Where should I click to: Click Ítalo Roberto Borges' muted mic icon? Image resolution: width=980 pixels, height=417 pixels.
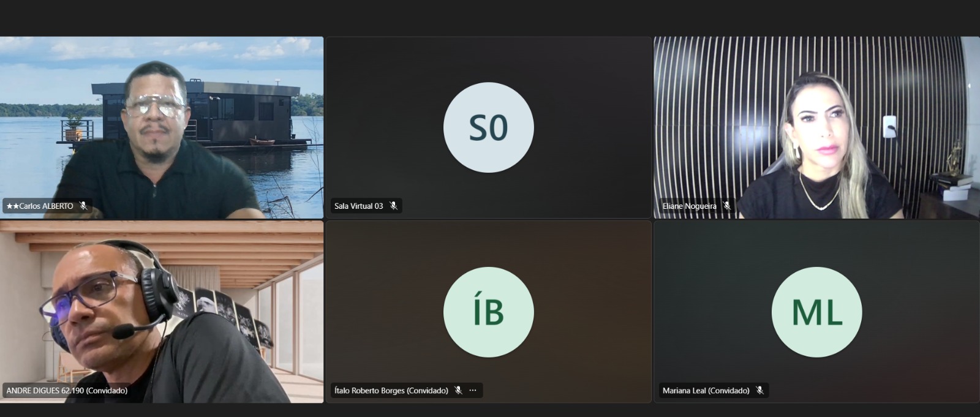click(458, 391)
